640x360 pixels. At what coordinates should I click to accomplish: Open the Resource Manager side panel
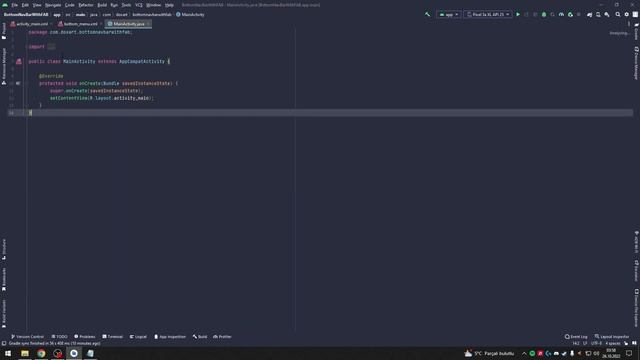tap(4, 66)
